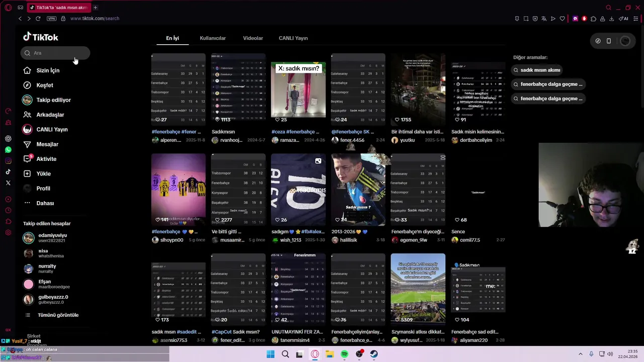Open Opera Easy Setup sliders
The height and width of the screenshot is (362, 644).
636,19
